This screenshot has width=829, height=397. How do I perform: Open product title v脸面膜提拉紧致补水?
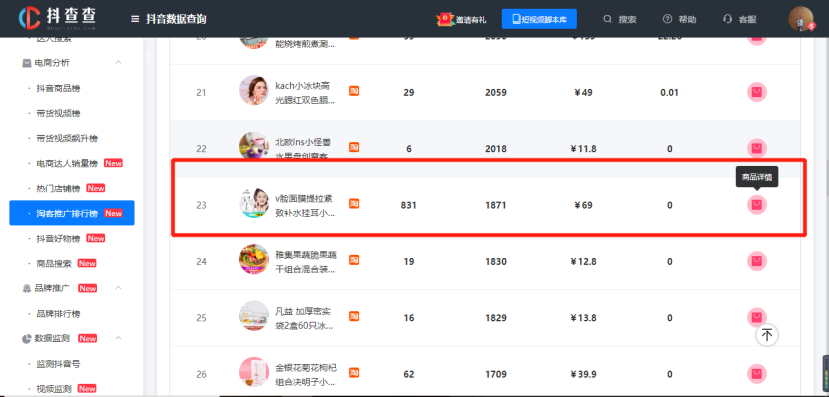pyautogui.click(x=306, y=205)
